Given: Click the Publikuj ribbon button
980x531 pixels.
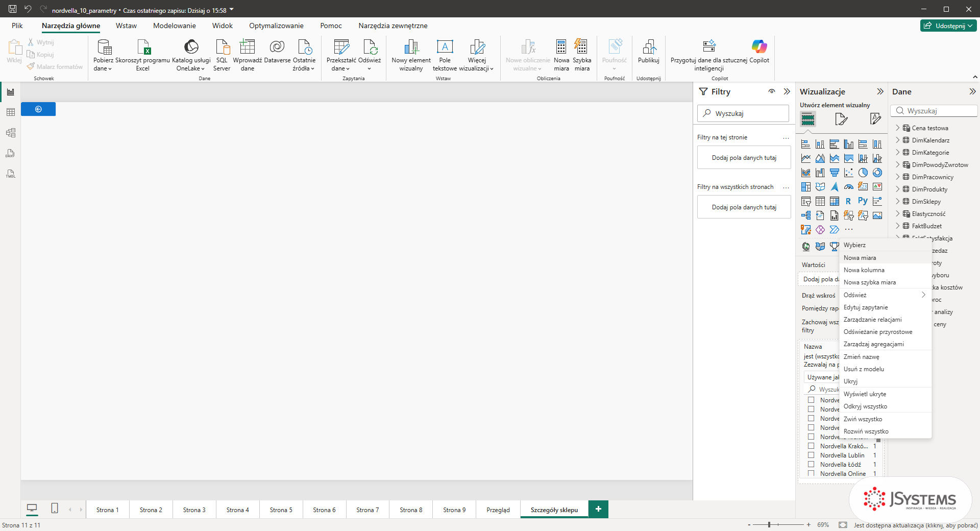Looking at the screenshot, I should coord(649,51).
